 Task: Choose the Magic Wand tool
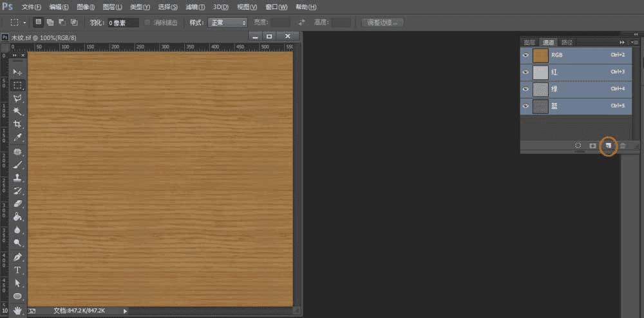pyautogui.click(x=18, y=111)
